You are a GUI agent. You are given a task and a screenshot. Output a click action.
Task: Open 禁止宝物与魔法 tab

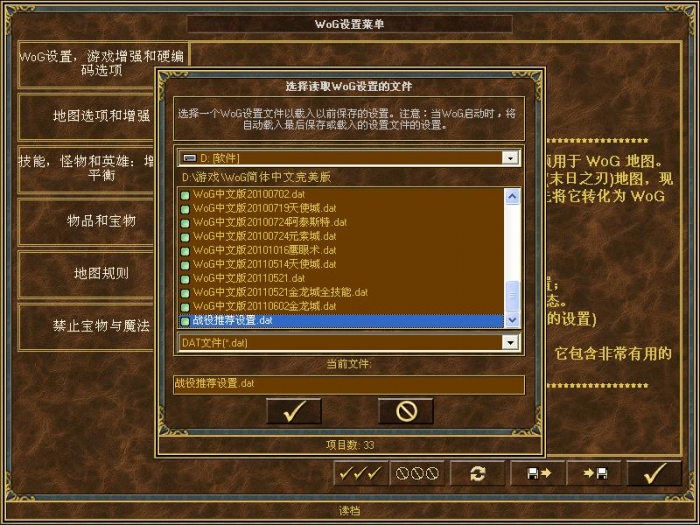[x=87, y=326]
